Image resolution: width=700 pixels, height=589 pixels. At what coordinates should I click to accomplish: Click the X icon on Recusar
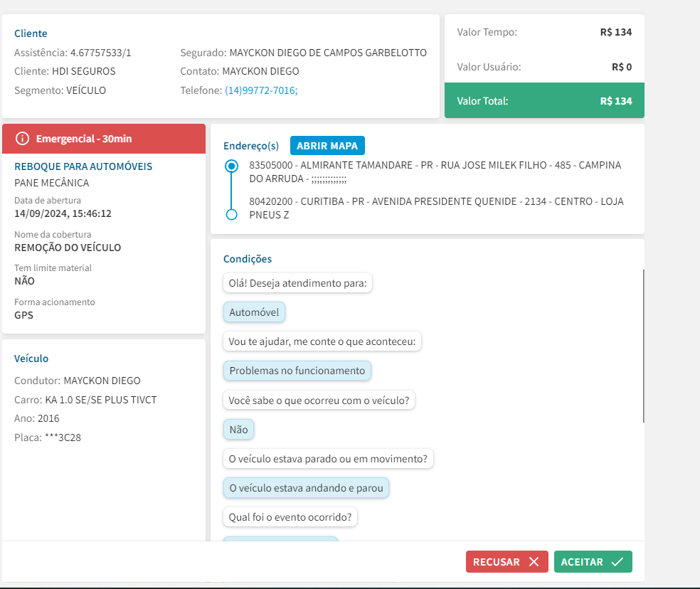(534, 562)
